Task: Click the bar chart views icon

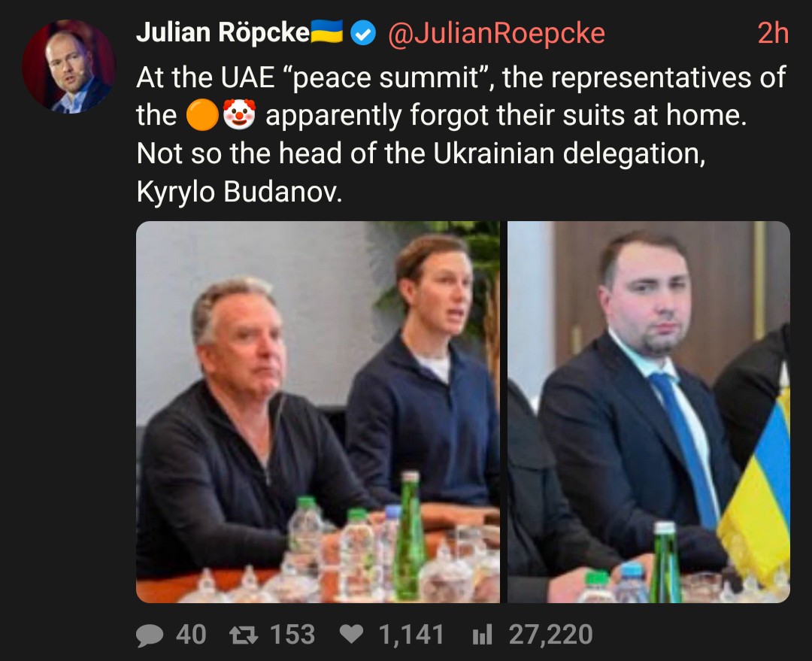Action: click(x=482, y=635)
